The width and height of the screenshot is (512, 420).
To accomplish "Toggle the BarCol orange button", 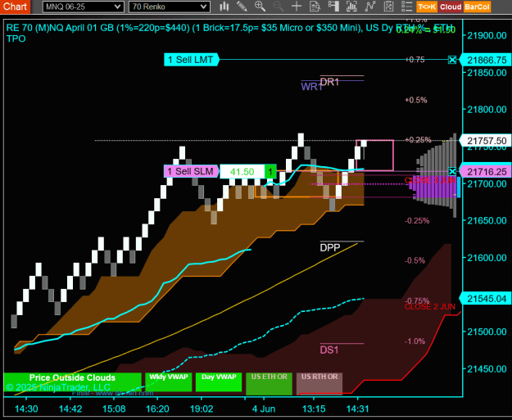I will [x=477, y=7].
